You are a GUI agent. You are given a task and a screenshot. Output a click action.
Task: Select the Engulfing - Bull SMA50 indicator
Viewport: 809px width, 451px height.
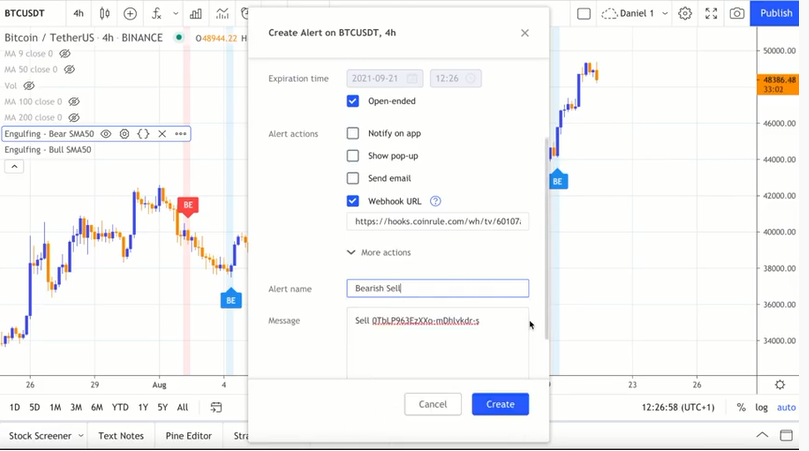click(x=48, y=150)
